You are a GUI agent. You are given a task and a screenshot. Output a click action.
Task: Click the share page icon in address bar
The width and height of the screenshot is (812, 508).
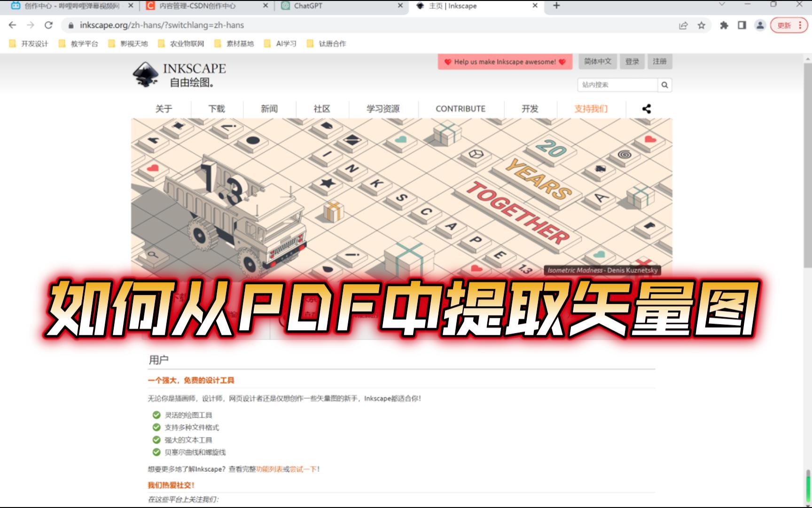tap(683, 25)
